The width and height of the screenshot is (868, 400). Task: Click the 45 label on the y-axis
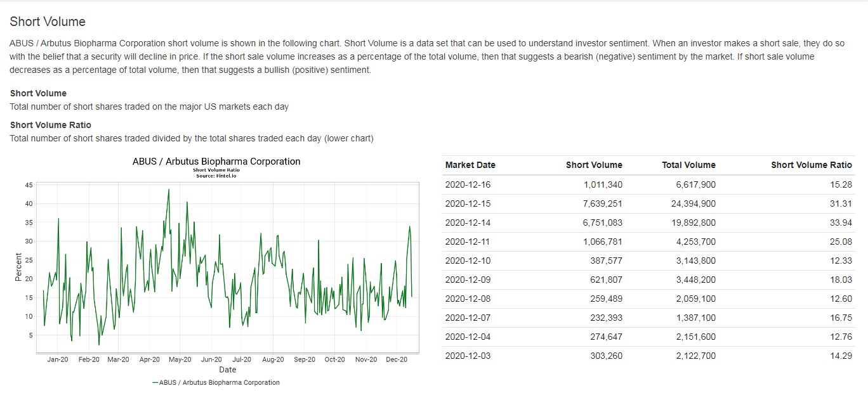coord(29,185)
